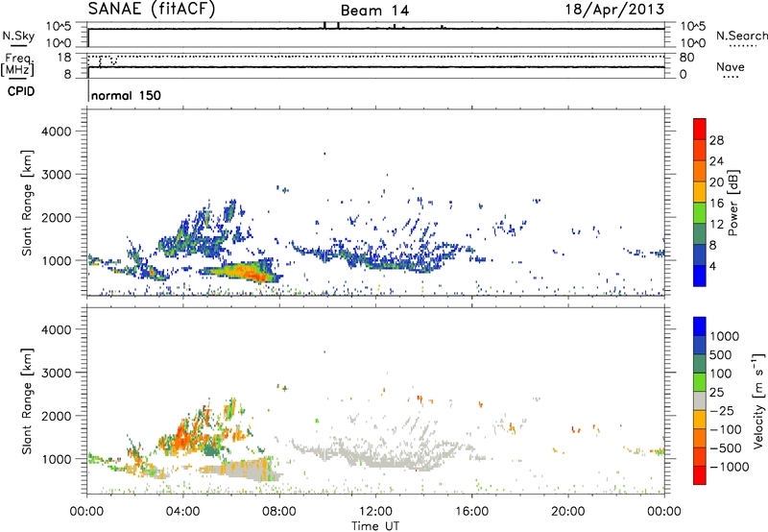The image size is (768, 532).
Task: Click the '16:00' time axis tick
Action: pyautogui.click(x=471, y=512)
